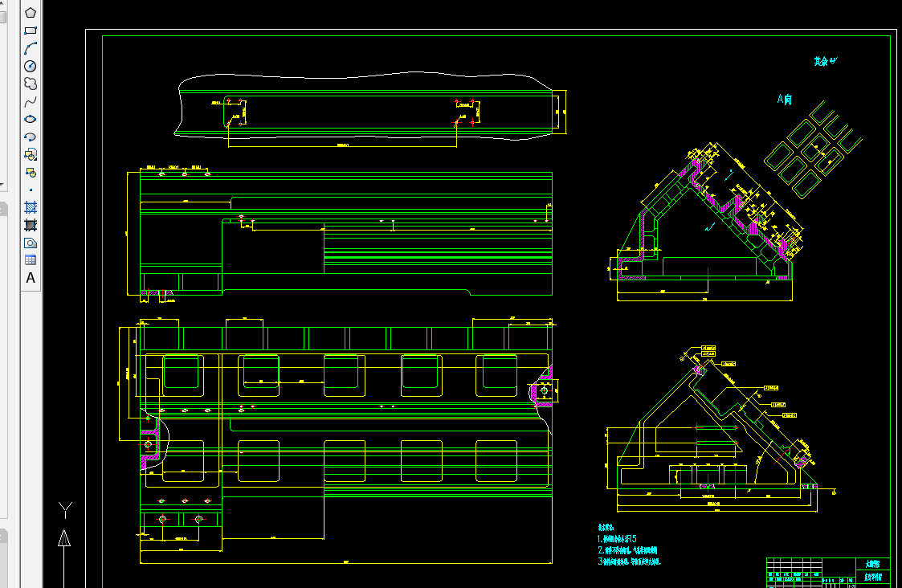Select the Point draw tool
902x588 pixels.
coord(31,190)
